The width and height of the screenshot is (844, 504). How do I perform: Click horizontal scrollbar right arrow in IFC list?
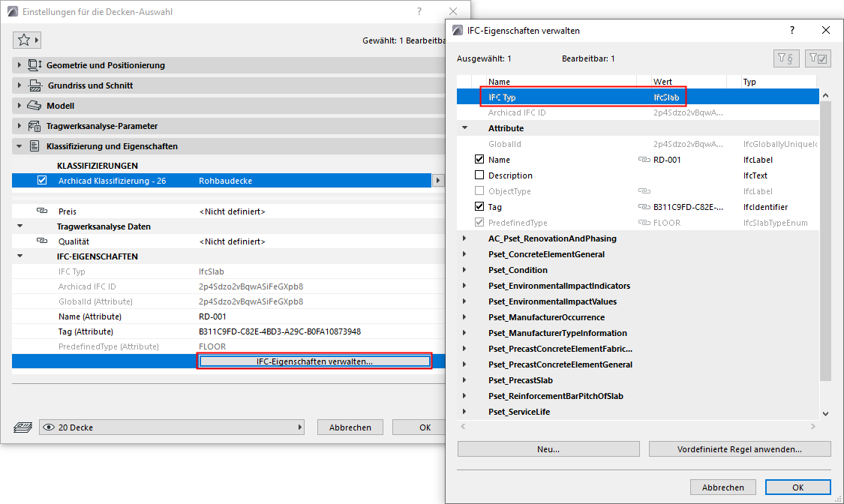pos(812,426)
